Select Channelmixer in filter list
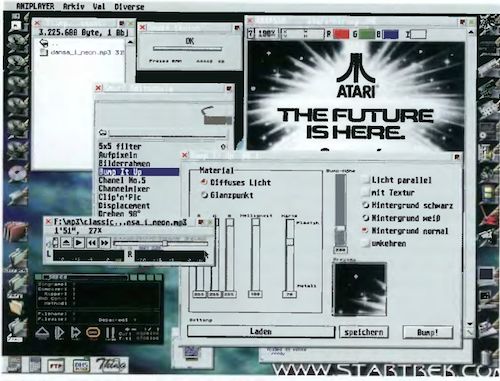 click(124, 189)
